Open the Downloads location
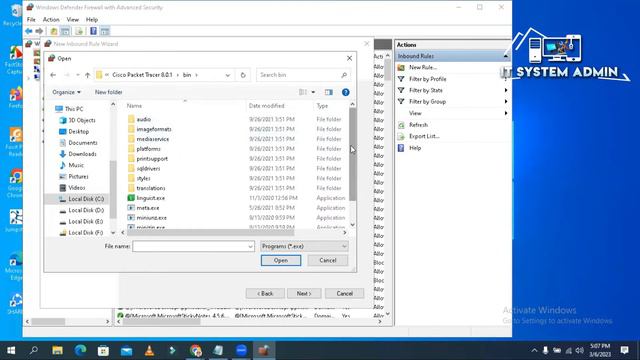Screen dimensions: 640x360 click(82, 154)
